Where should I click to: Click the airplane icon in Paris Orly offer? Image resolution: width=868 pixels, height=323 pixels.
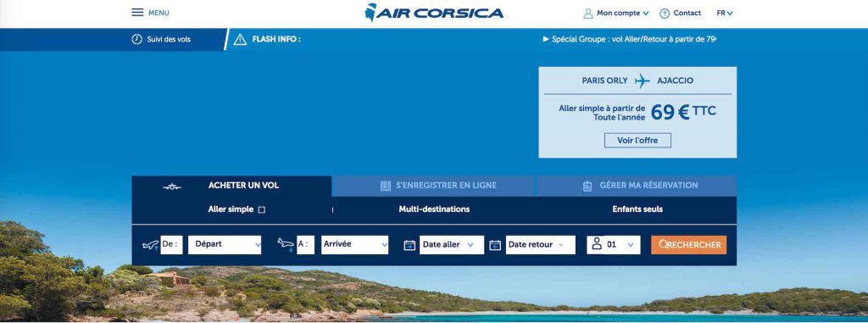(x=643, y=81)
